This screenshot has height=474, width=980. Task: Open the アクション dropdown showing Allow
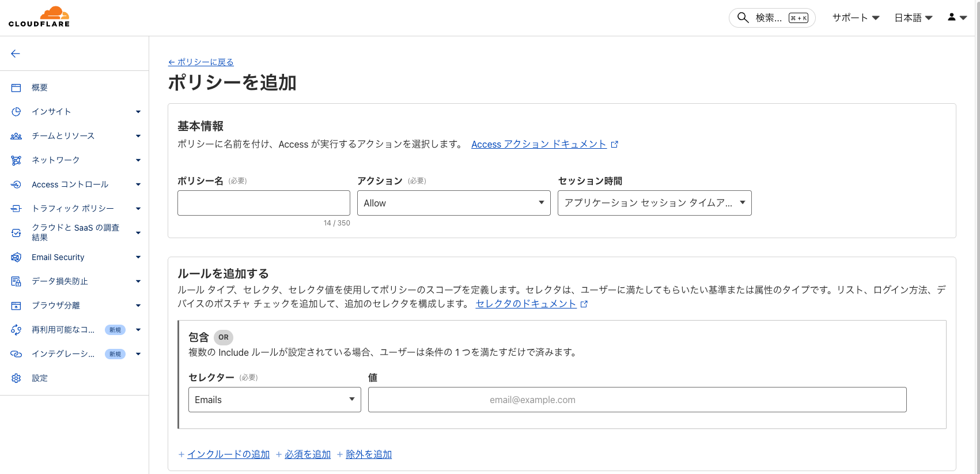[454, 203]
